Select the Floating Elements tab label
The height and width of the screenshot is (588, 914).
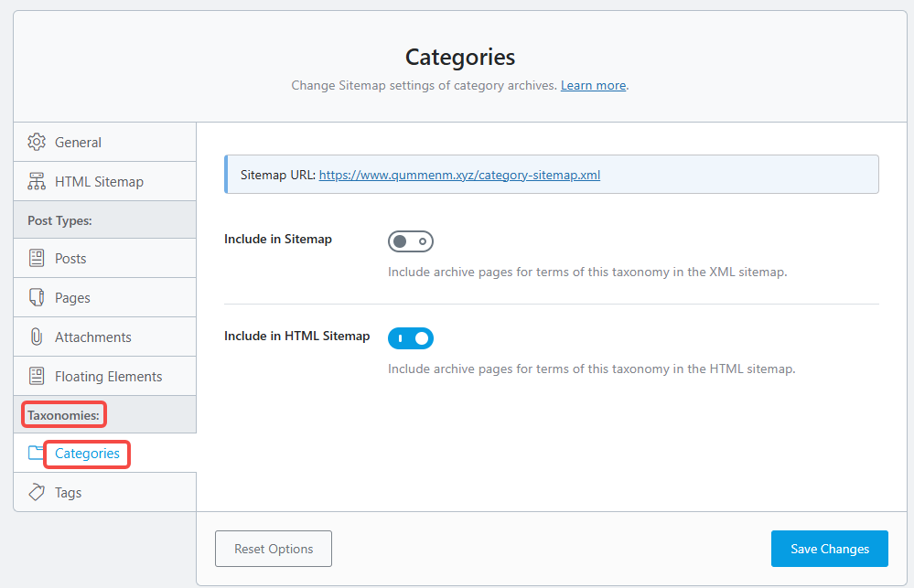click(108, 376)
